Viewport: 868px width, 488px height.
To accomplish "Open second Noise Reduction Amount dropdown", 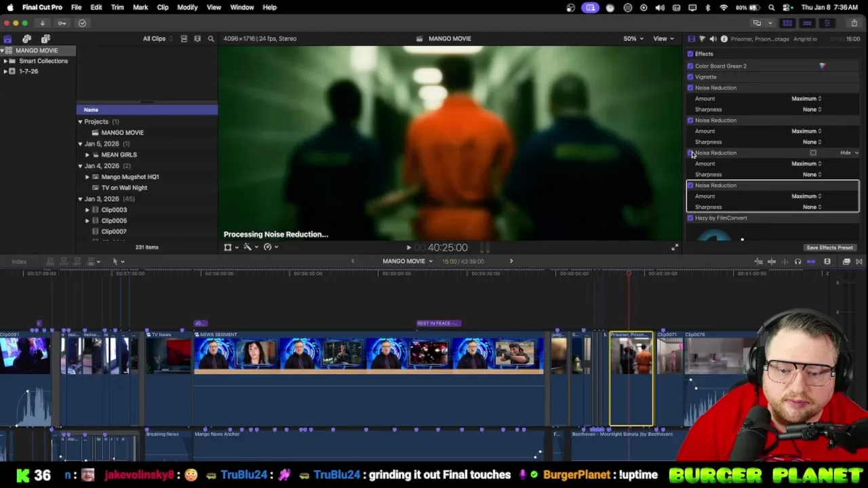I will click(806, 131).
